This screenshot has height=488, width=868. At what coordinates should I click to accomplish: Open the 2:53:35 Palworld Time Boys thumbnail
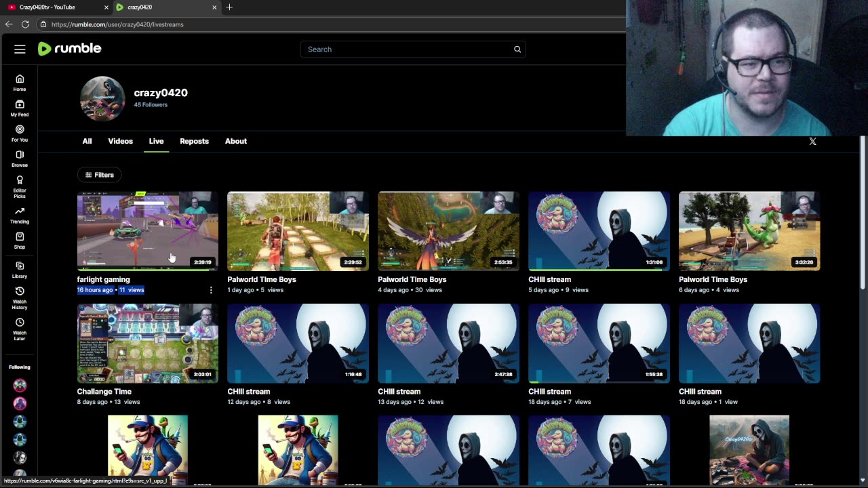(449, 231)
